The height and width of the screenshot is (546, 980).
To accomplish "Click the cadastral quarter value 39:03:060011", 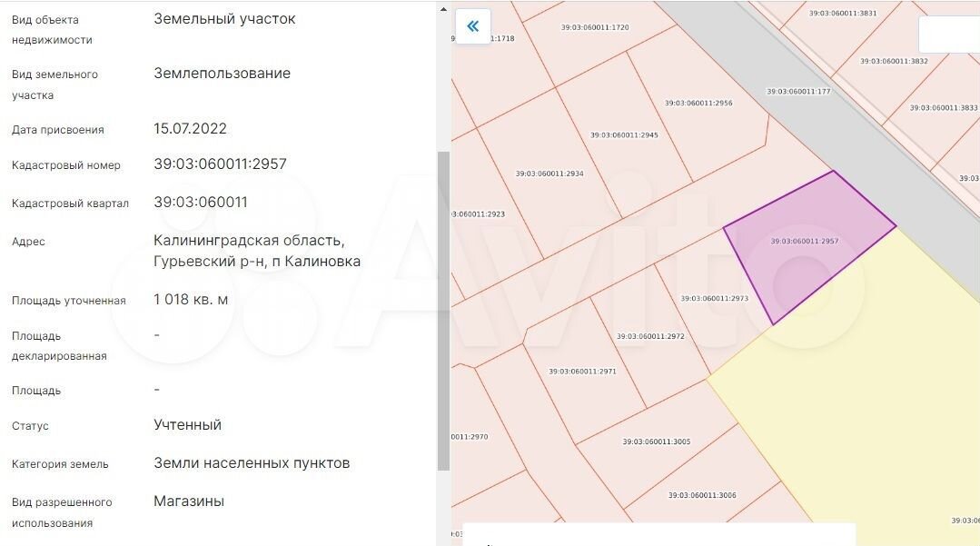I will click(201, 202).
